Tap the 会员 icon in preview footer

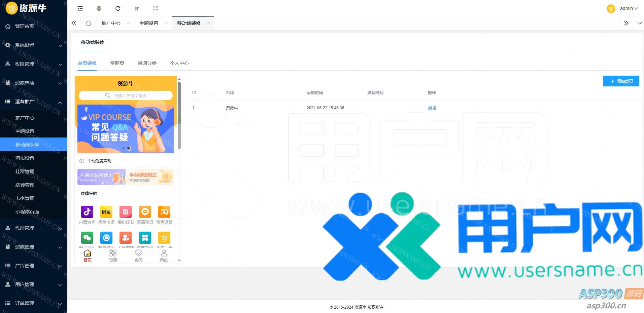(138, 256)
